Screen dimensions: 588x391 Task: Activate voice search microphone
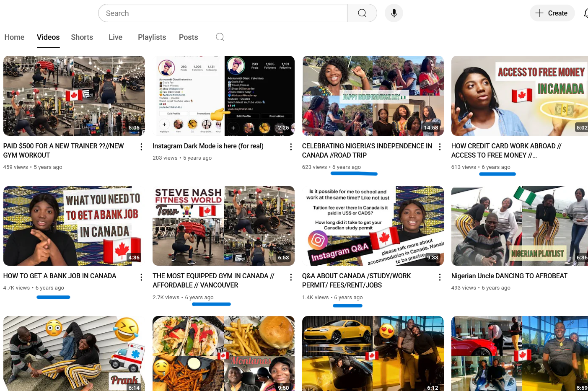(x=394, y=13)
